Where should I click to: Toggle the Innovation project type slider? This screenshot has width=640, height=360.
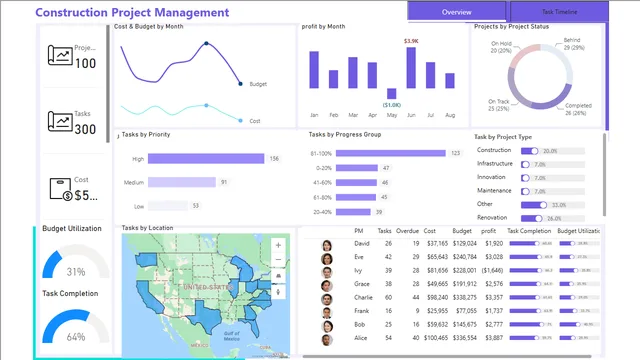tap(553, 178)
